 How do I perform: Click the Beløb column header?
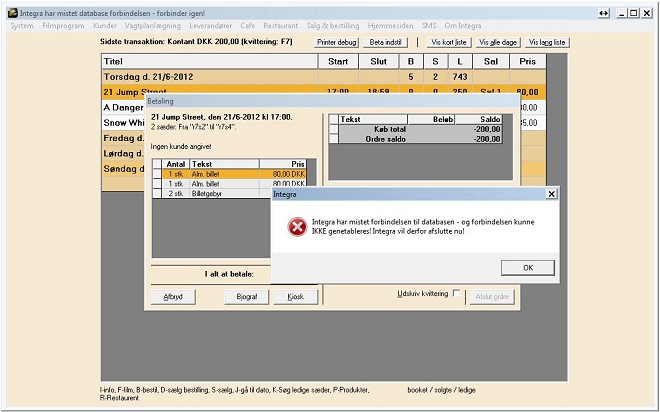point(431,120)
